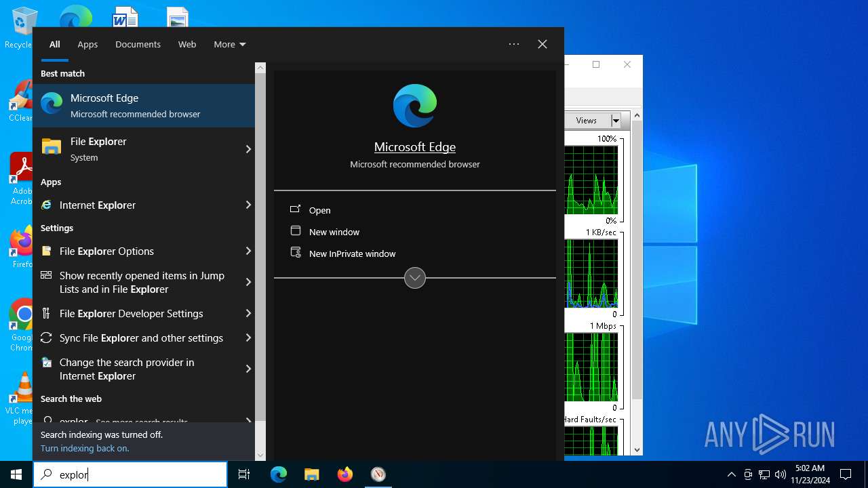
Task: Open the notification center
Action: point(846,474)
